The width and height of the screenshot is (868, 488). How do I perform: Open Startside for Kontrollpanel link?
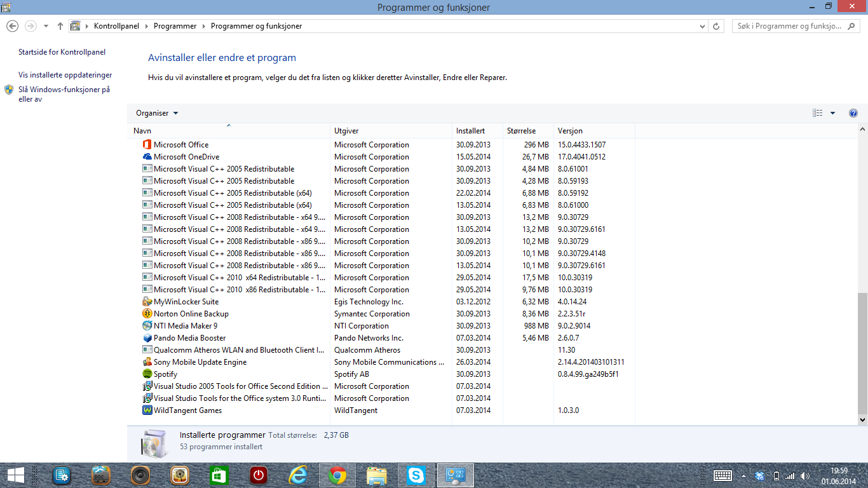62,52
